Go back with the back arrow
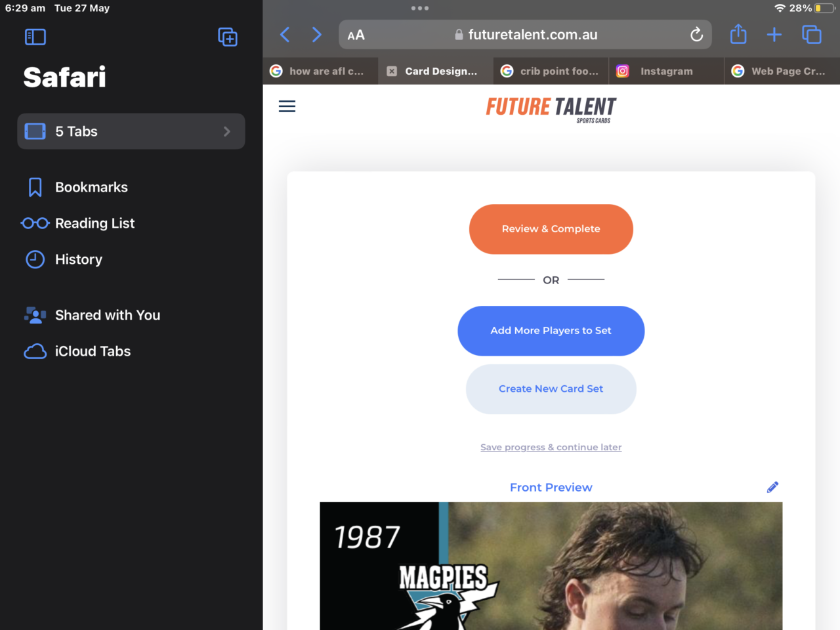 coord(285,35)
